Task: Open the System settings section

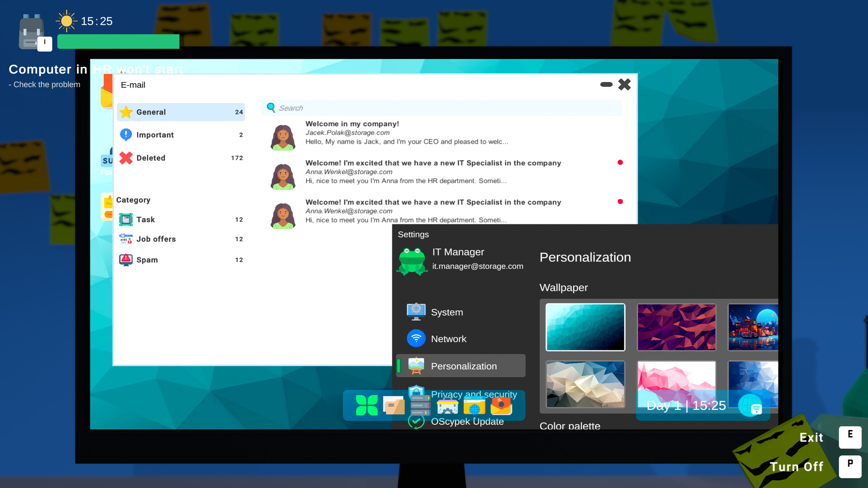Action: [461, 312]
